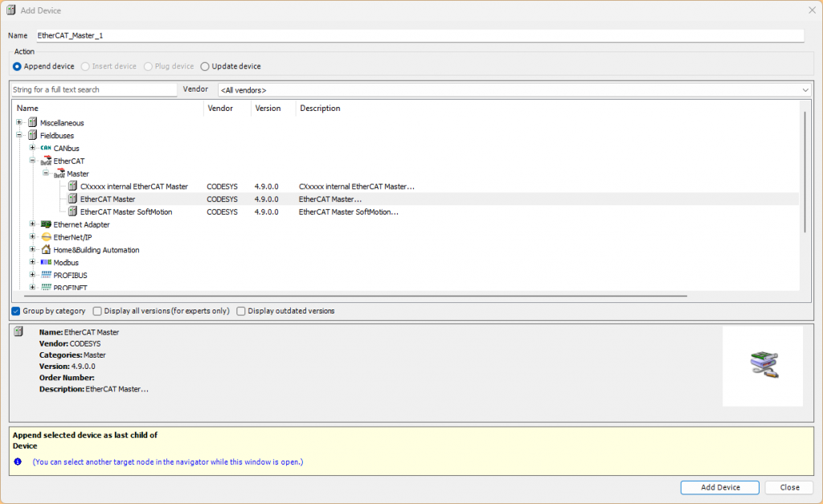The height and width of the screenshot is (504, 823).
Task: Click the EtherCAT folder icon
Action: tap(46, 162)
